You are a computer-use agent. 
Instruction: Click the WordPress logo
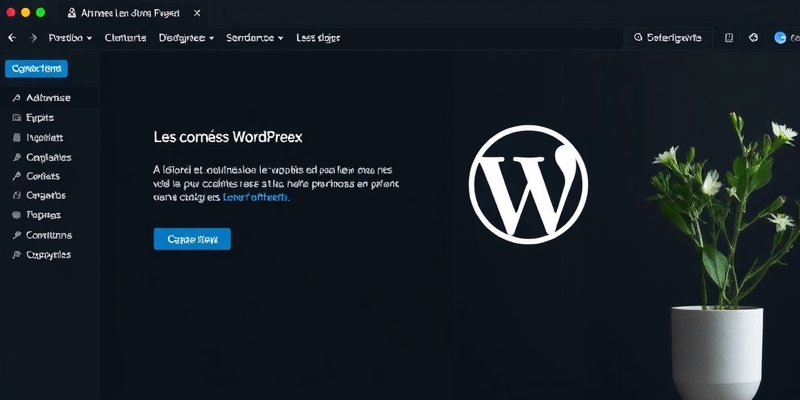point(529,185)
